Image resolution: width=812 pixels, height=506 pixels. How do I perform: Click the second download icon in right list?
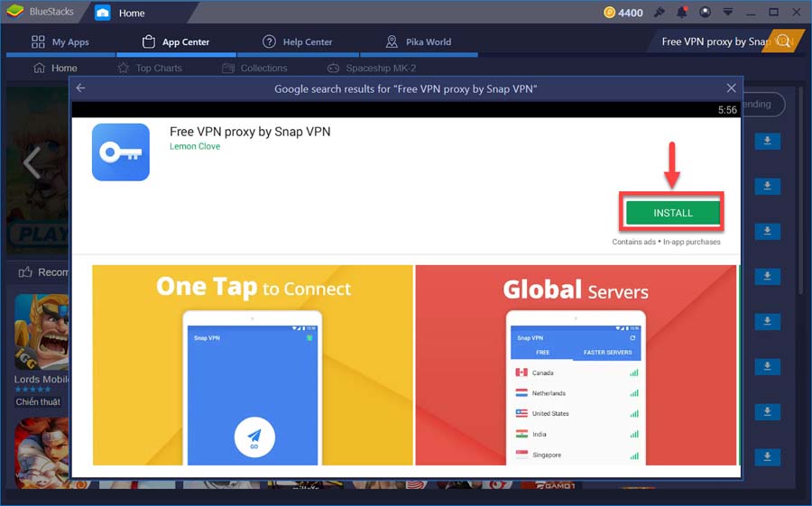[x=768, y=187]
